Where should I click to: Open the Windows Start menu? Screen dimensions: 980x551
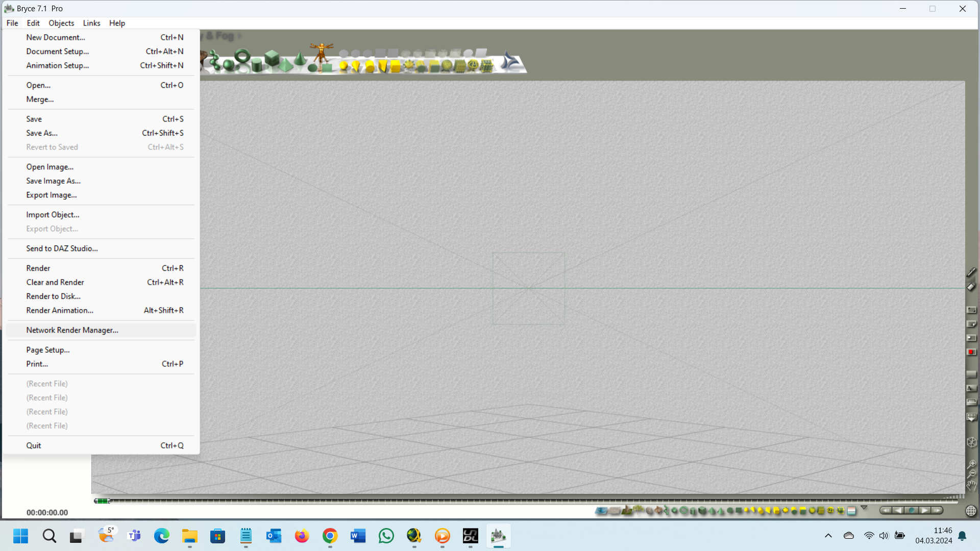[x=21, y=536]
